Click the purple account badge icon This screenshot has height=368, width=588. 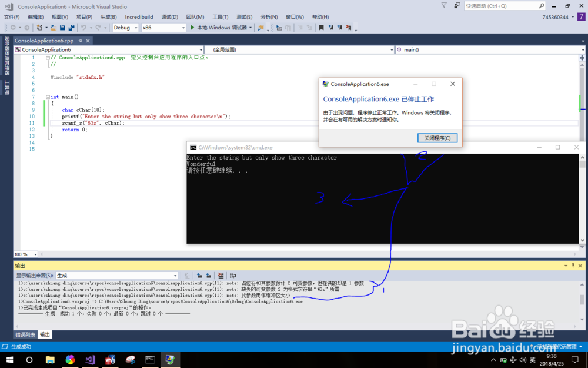(582, 17)
